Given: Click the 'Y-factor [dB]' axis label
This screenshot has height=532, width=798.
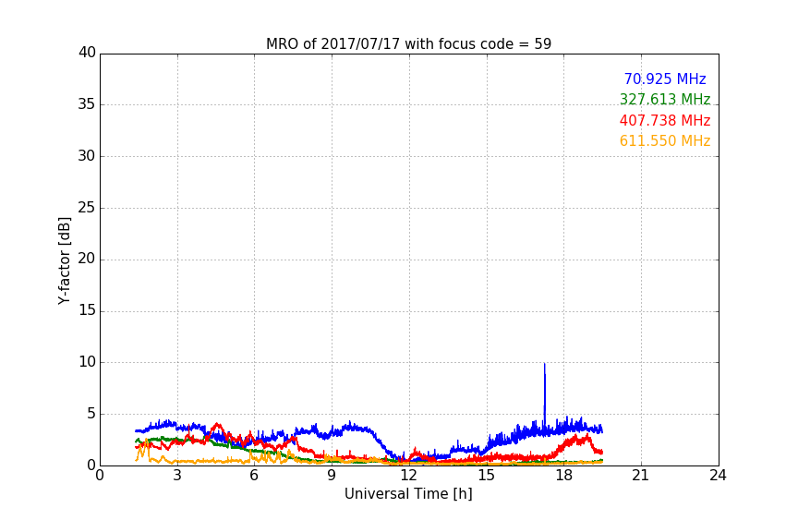Looking at the screenshot, I should tap(64, 260).
